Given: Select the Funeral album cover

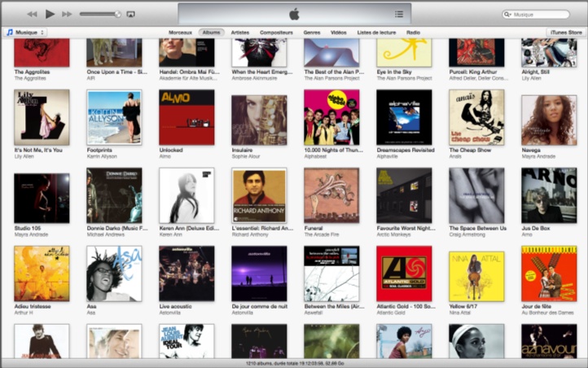Looking at the screenshot, I should pos(331,195).
